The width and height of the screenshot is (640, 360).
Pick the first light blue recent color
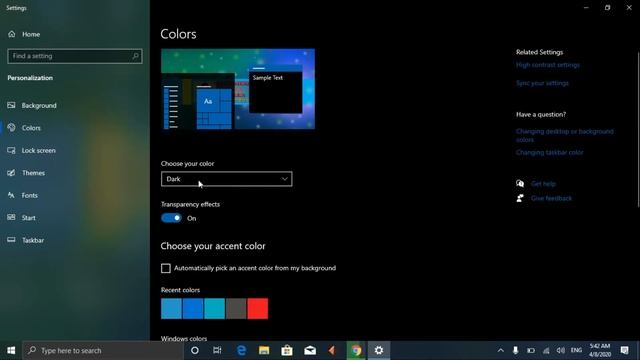[171, 309]
